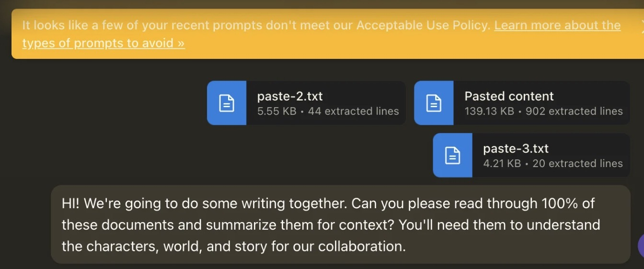The height and width of the screenshot is (269, 644).
Task: Click the user message starting 'HI! We're going'
Action: pos(340,224)
